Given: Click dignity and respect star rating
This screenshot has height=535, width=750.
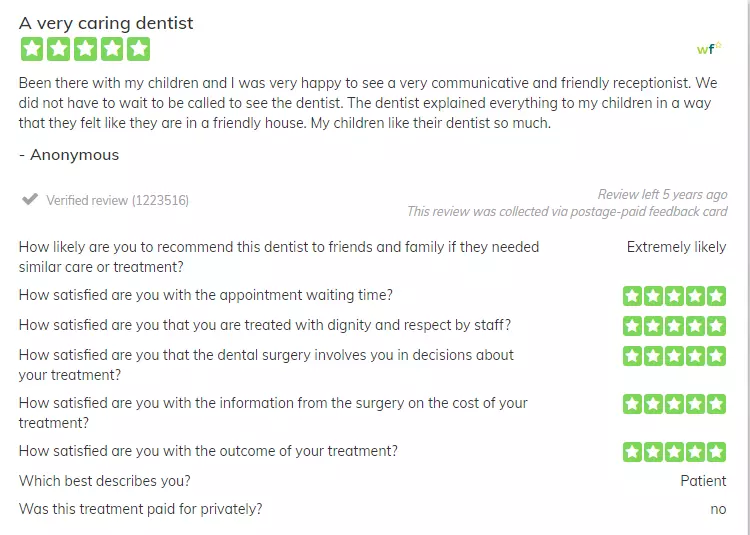Looking at the screenshot, I should click(x=674, y=326).
